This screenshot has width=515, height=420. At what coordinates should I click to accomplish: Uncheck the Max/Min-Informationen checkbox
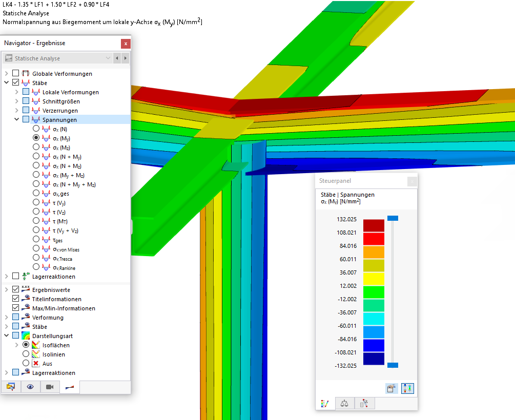point(15,308)
